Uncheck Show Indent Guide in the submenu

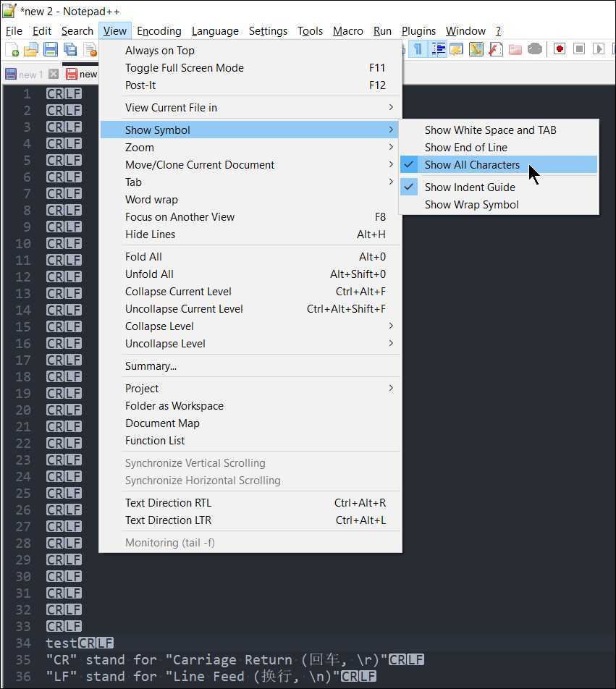tap(499, 187)
